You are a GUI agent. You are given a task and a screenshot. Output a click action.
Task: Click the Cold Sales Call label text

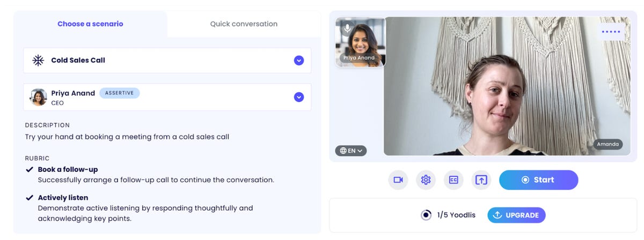click(78, 61)
